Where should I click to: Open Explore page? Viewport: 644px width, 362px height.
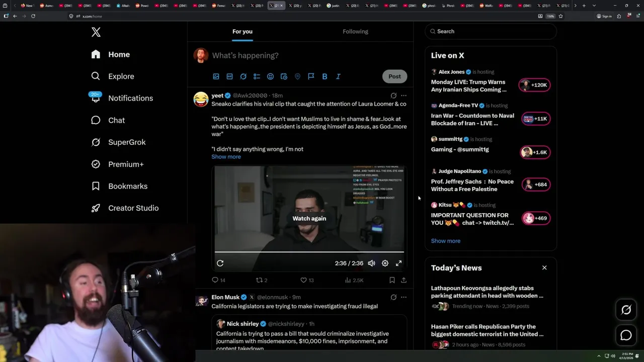pyautogui.click(x=113, y=76)
